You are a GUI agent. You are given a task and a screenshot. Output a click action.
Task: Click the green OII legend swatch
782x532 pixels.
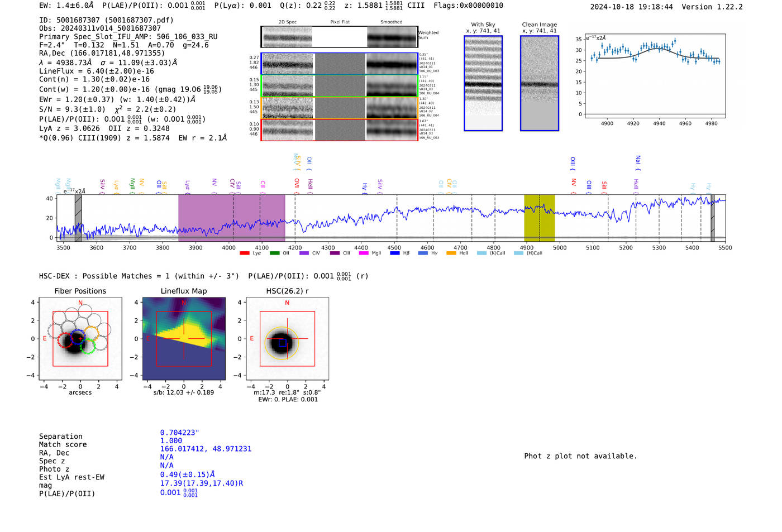[274, 253]
